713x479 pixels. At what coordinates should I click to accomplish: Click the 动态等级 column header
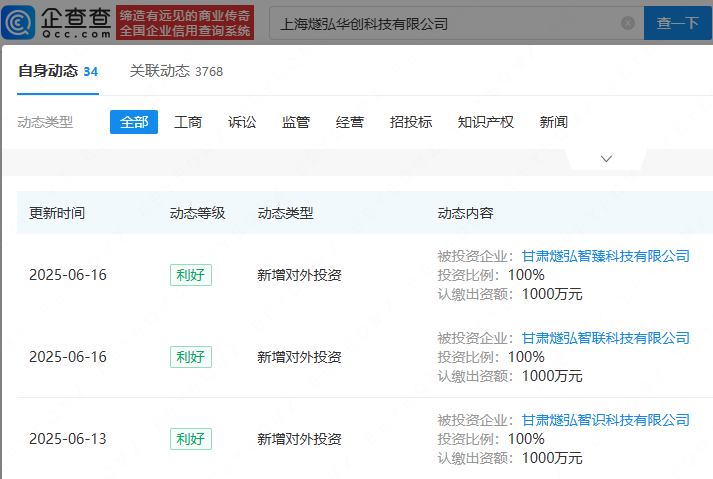pyautogui.click(x=197, y=213)
